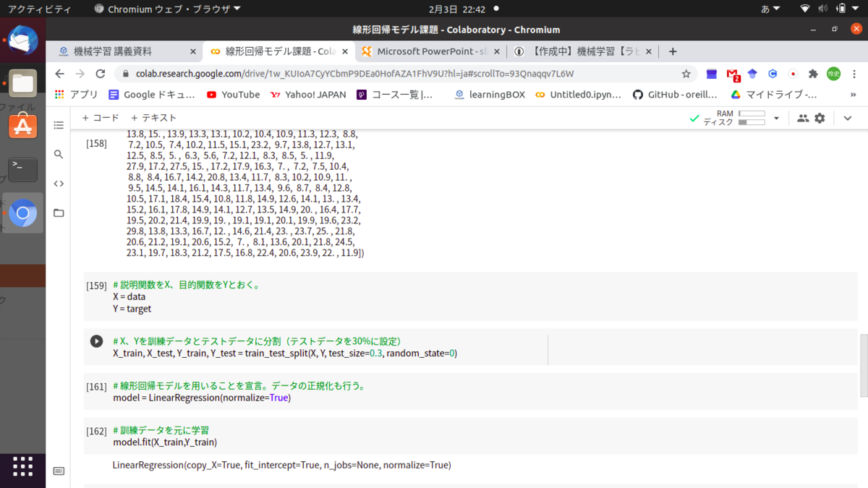The height and width of the screenshot is (488, 868).
Task: Open the GitHub - oreill… bookmark
Action: pos(675,95)
